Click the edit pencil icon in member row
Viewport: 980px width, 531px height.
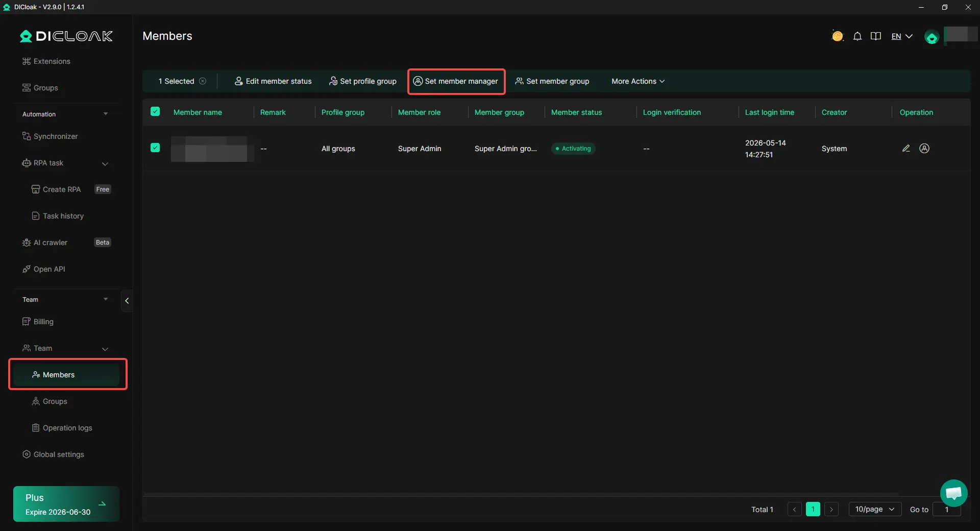coord(906,149)
